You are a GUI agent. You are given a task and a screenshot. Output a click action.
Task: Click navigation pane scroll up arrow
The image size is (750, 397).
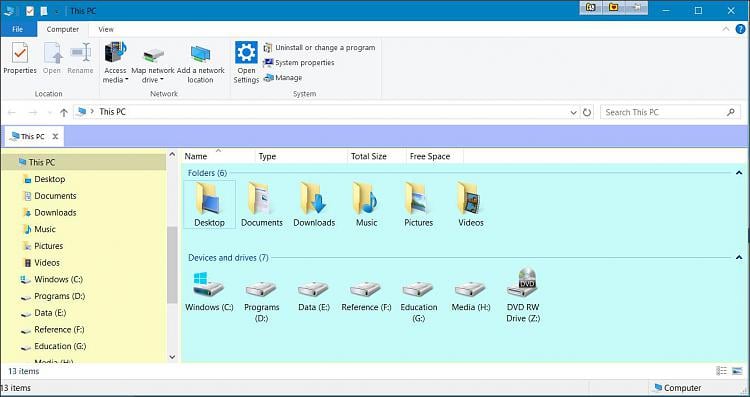pos(172,155)
